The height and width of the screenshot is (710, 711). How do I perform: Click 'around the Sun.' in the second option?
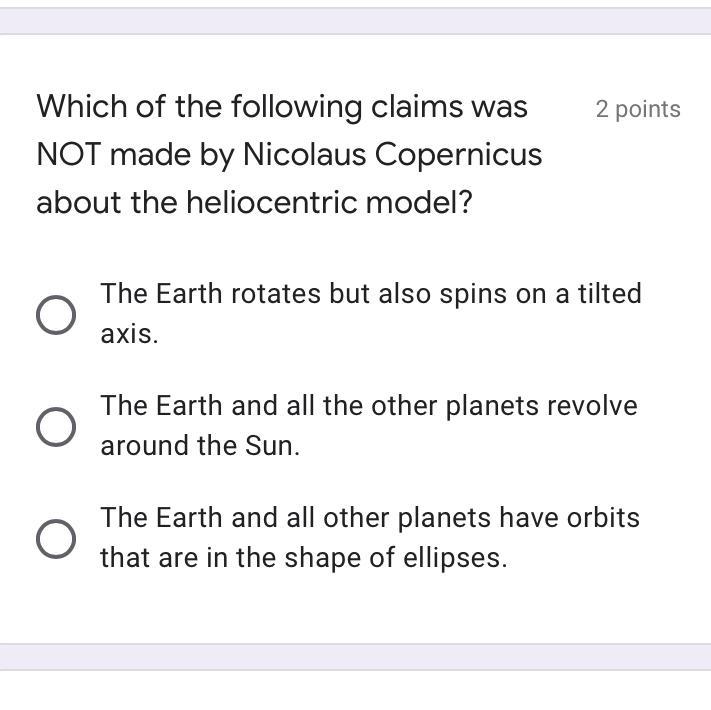click(x=199, y=447)
